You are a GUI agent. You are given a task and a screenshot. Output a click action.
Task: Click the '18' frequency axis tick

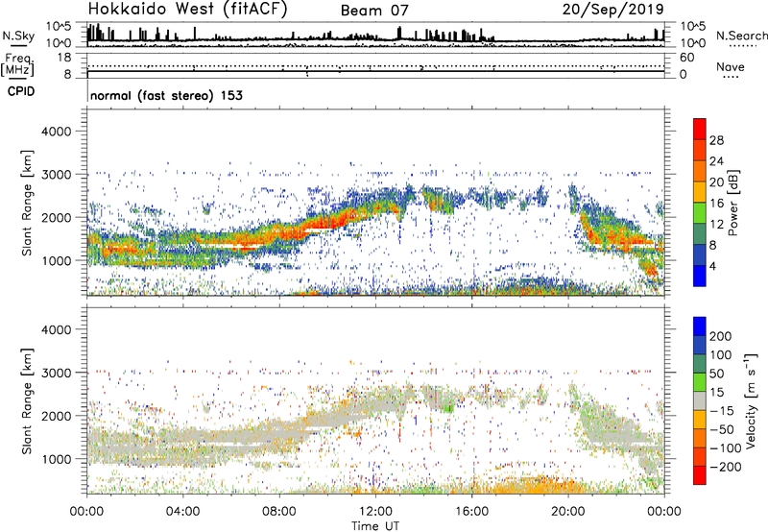(64, 58)
